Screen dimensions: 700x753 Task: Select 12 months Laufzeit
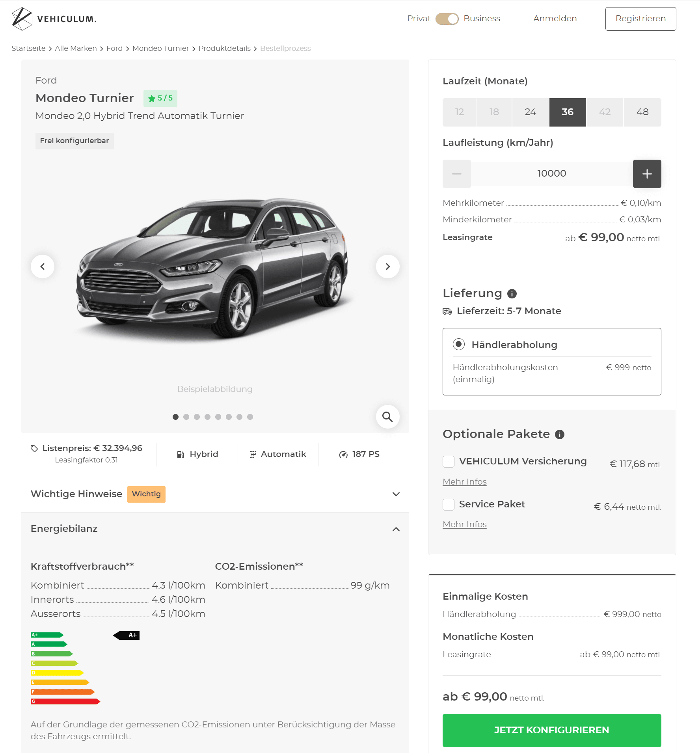coord(460,112)
